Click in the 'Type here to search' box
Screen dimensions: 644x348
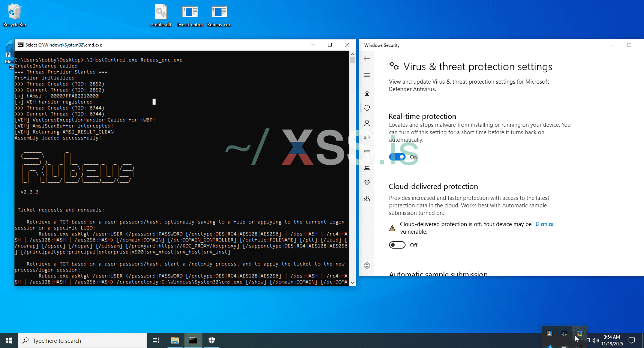click(x=82, y=340)
